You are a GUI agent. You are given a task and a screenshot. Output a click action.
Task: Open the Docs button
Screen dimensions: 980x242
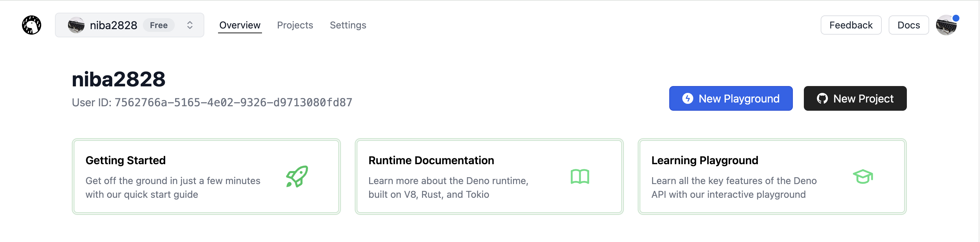tap(908, 25)
